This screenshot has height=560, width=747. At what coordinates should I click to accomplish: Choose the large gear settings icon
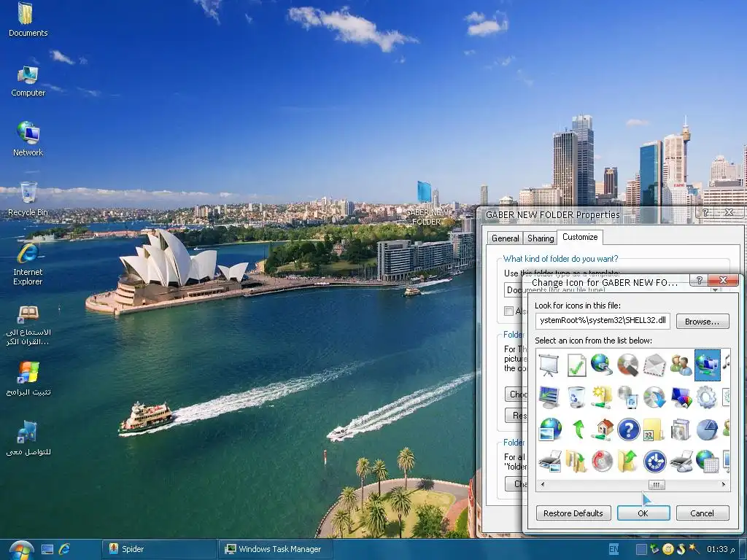(x=706, y=397)
